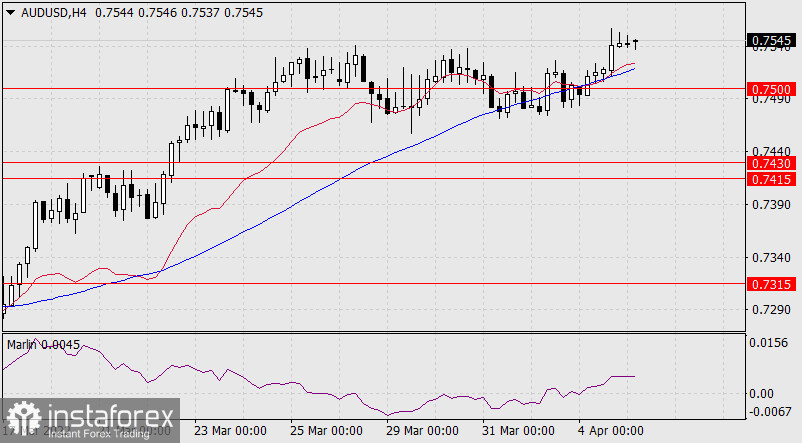This screenshot has width=802, height=443.
Task: Select the red 0.7430 level label
Action: click(771, 162)
